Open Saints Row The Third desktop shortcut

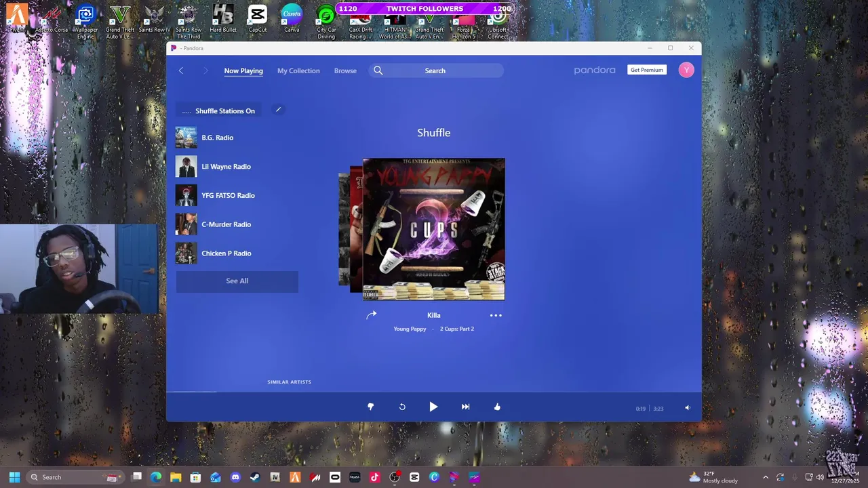coord(189,22)
